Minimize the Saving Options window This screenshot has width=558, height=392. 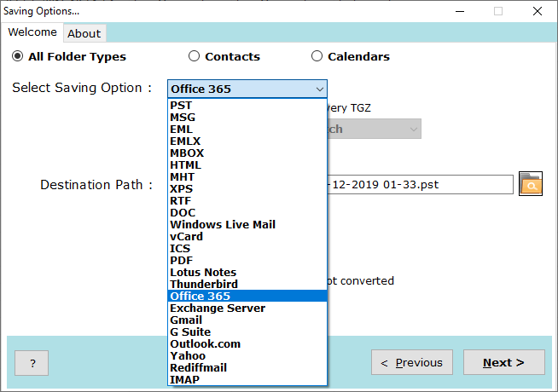point(460,11)
